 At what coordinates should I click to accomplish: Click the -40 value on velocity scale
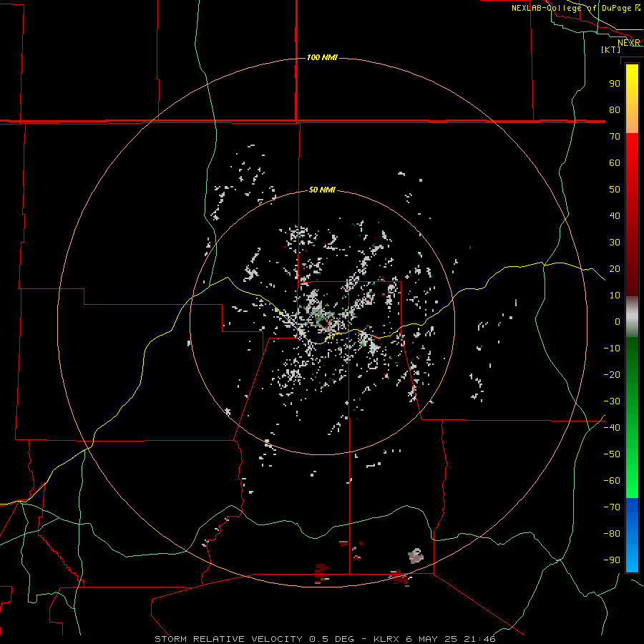coord(612,428)
